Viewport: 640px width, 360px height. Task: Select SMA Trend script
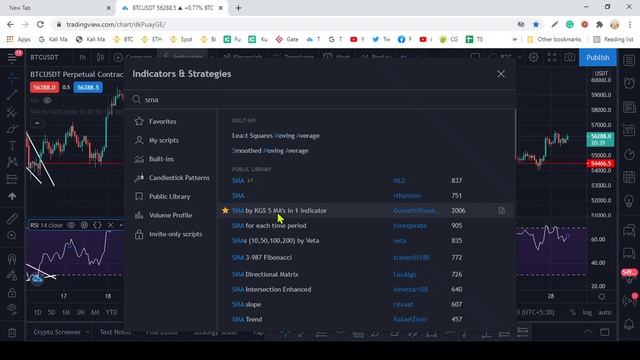(247, 320)
